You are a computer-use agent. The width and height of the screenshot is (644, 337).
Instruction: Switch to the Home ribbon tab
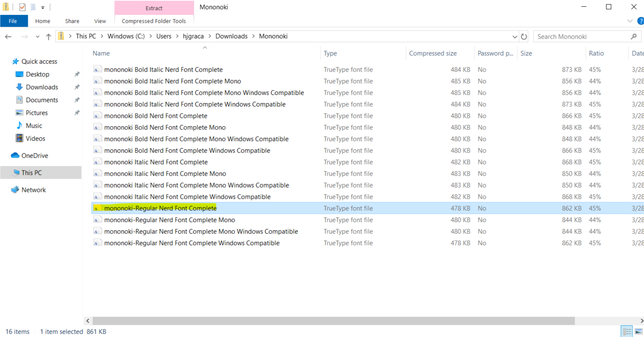[42, 21]
